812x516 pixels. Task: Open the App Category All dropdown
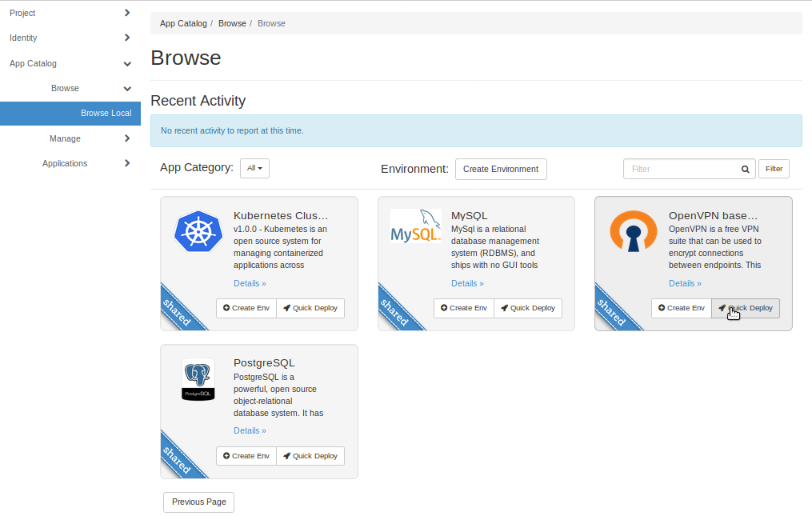point(254,168)
